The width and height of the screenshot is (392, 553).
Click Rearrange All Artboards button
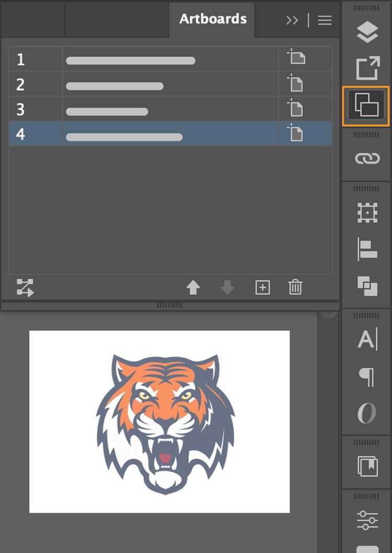pyautogui.click(x=25, y=288)
